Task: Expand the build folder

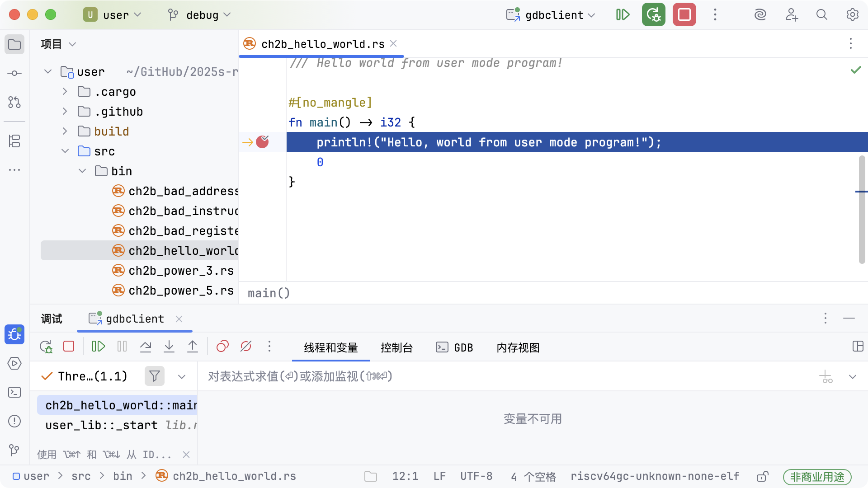Action: [x=65, y=131]
